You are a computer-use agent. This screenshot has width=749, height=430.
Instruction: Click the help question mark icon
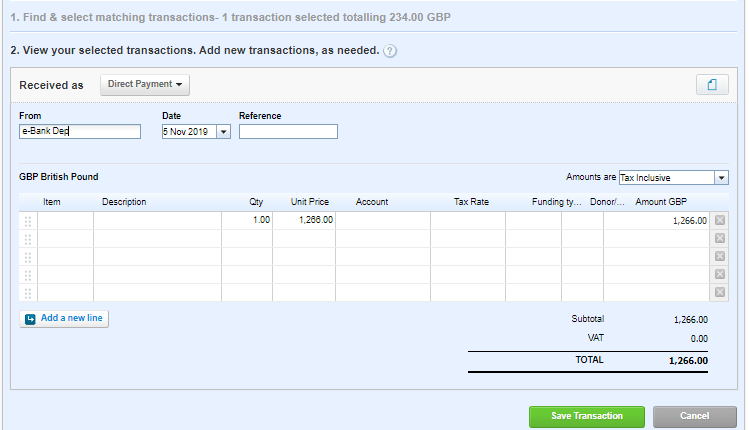390,51
